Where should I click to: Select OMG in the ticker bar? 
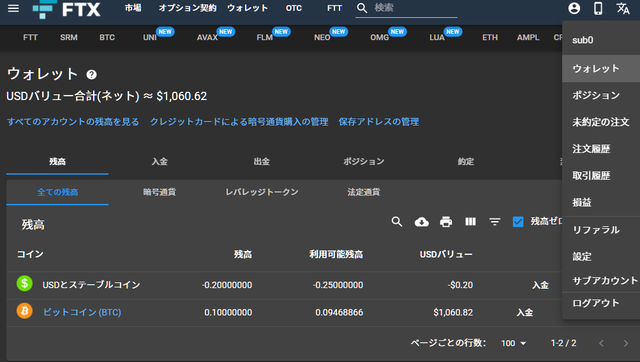(x=380, y=37)
